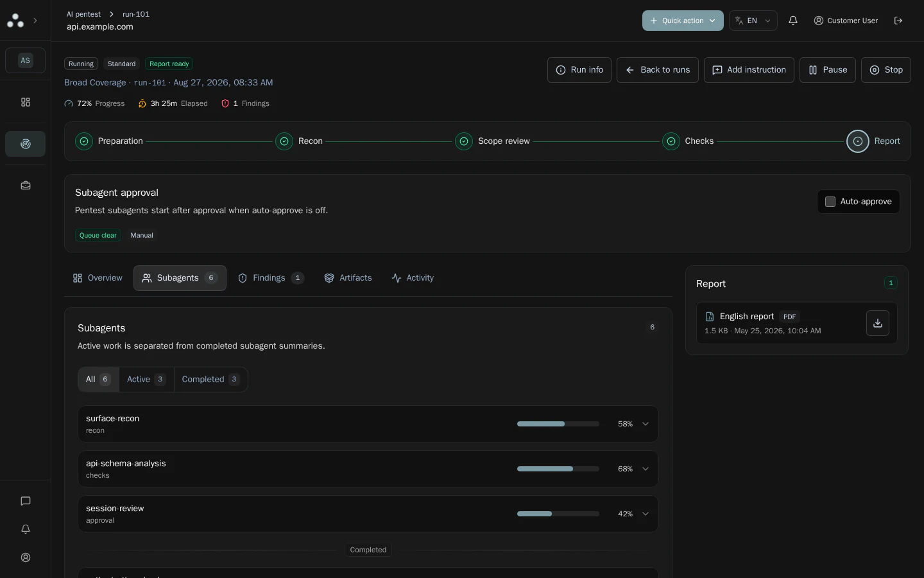924x578 pixels.
Task: Click the run-101 breadcrumb
Action: tap(136, 14)
